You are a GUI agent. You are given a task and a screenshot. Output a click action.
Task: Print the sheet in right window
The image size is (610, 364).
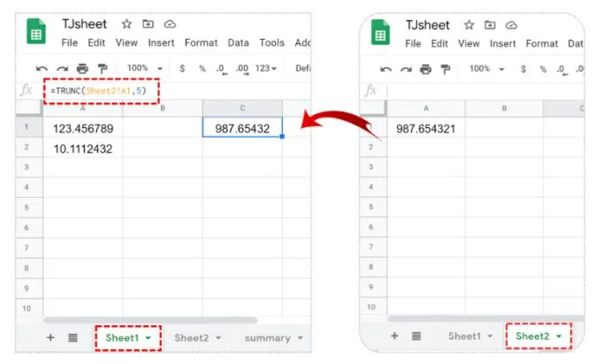click(x=425, y=69)
